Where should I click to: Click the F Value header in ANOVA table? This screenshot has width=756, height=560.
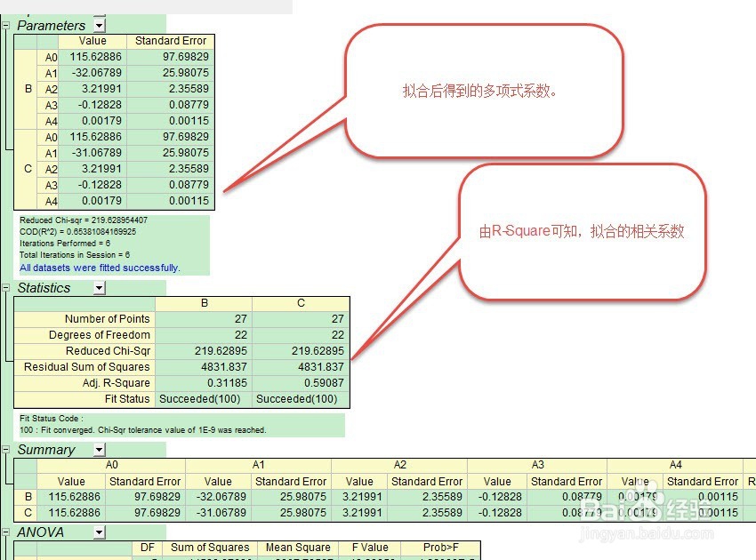(370, 548)
